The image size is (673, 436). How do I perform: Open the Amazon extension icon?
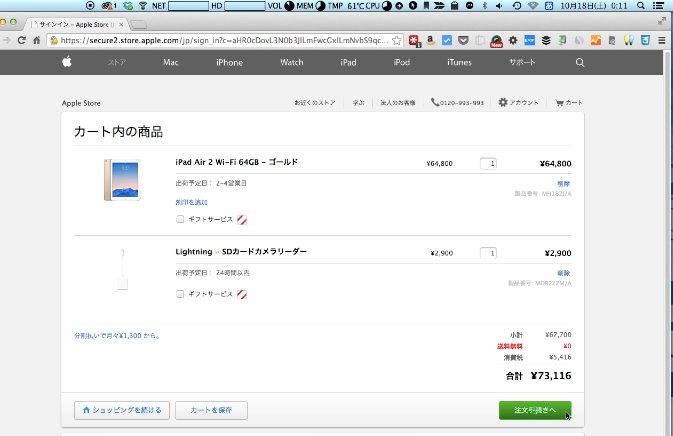pos(430,40)
